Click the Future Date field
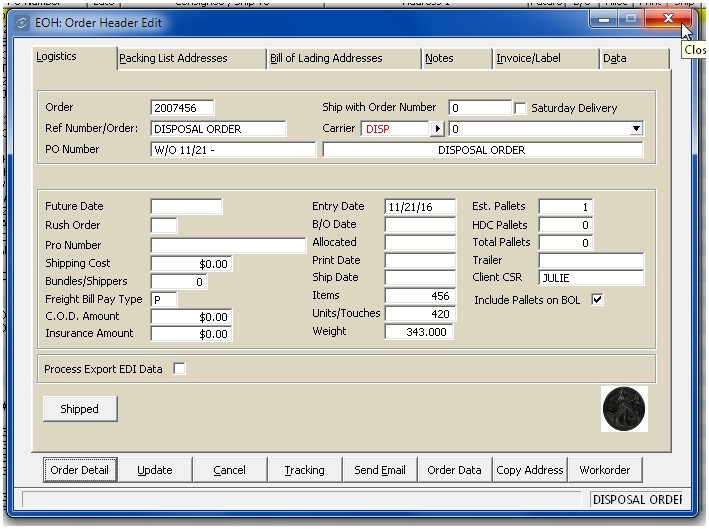The height and width of the screenshot is (529, 709). (x=186, y=206)
